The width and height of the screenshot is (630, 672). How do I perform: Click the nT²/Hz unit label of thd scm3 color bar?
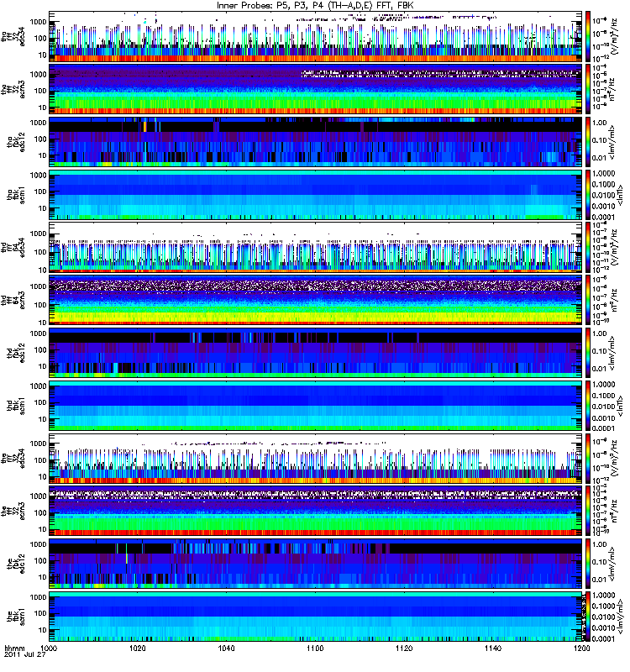point(612,300)
